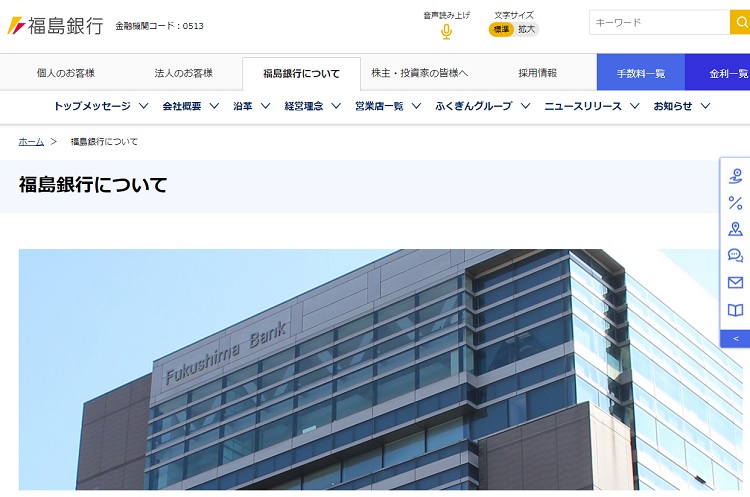Select the 福島銀行について tab

click(301, 74)
